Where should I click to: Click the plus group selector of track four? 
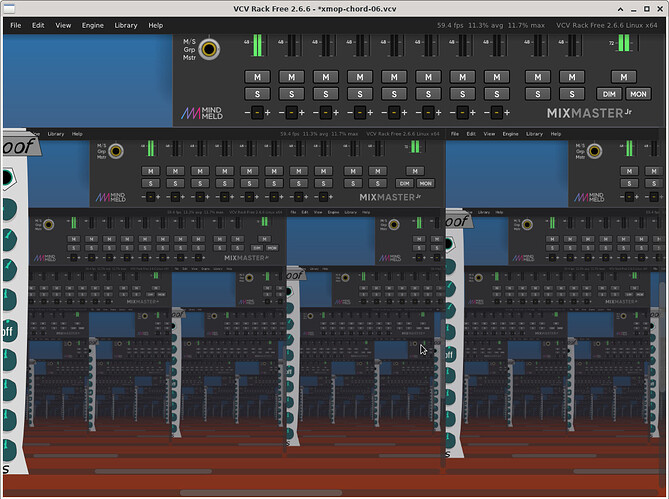pos(370,113)
